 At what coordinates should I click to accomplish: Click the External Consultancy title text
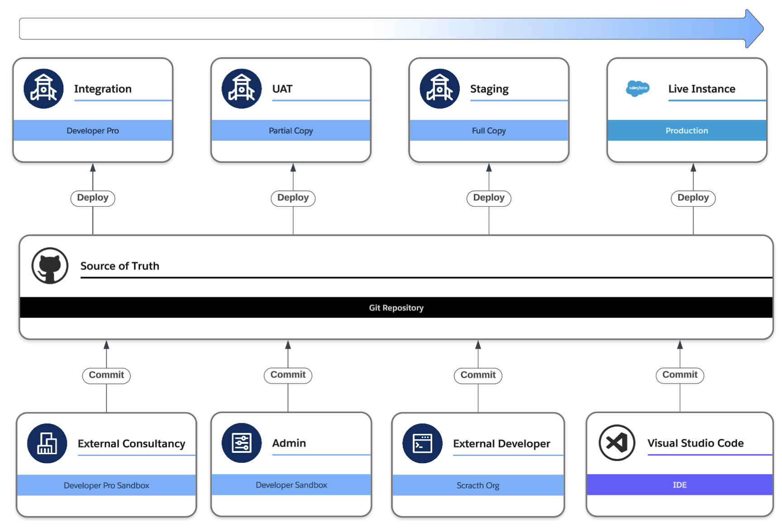coord(132,444)
